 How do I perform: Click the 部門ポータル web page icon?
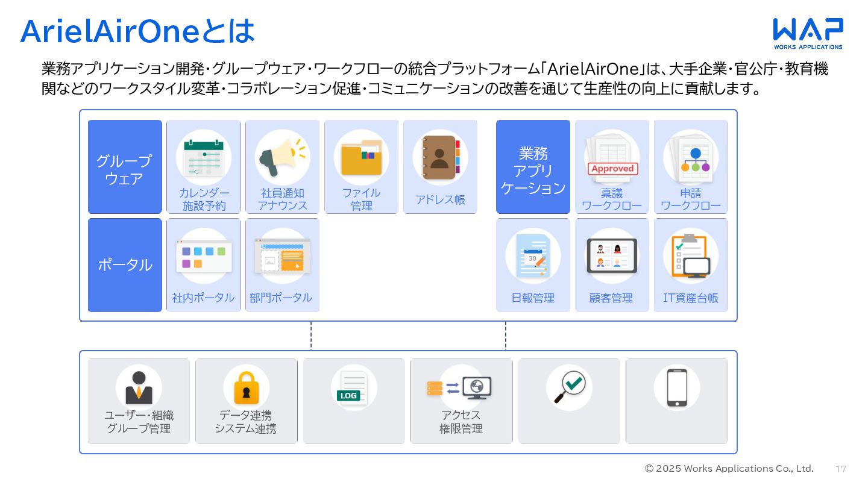coord(283,257)
